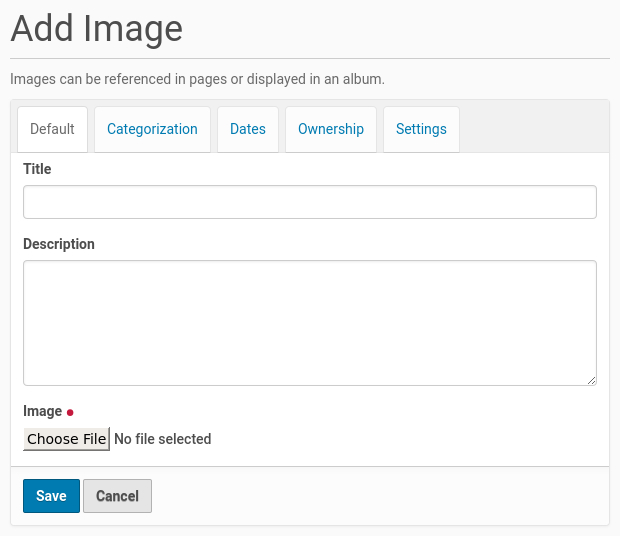620x536 pixels.
Task: Click the 'No file selected' text
Action: [163, 439]
